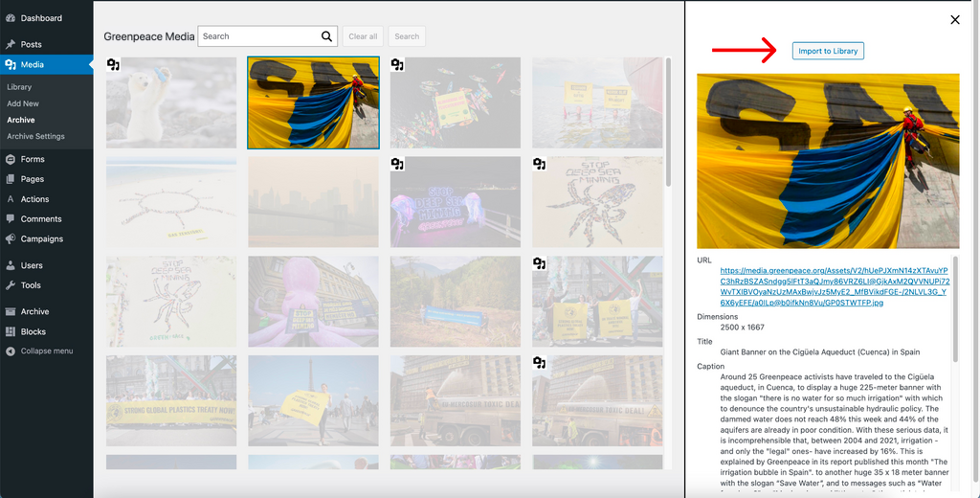Select the pink octopus inflatable thumbnail
The width and height of the screenshot is (980, 498).
click(x=313, y=302)
